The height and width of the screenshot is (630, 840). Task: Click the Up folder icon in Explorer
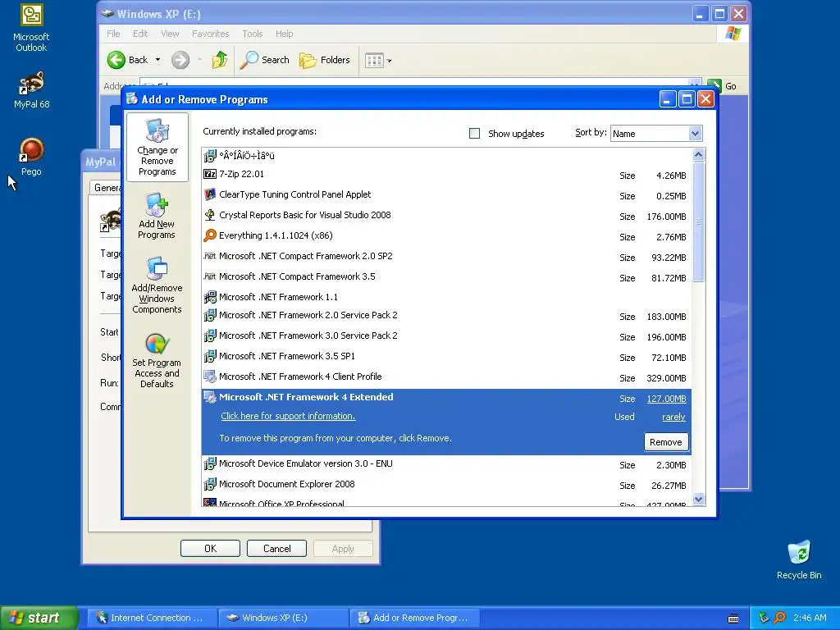219,60
